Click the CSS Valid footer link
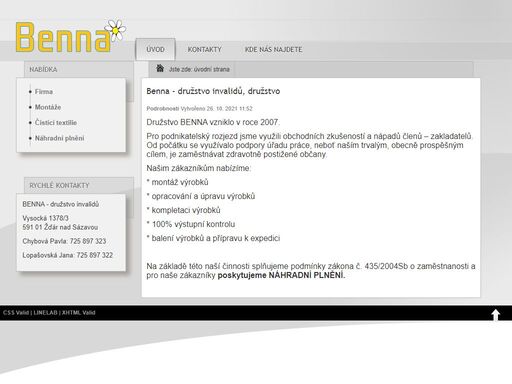The image size is (512, 384). click(16, 313)
